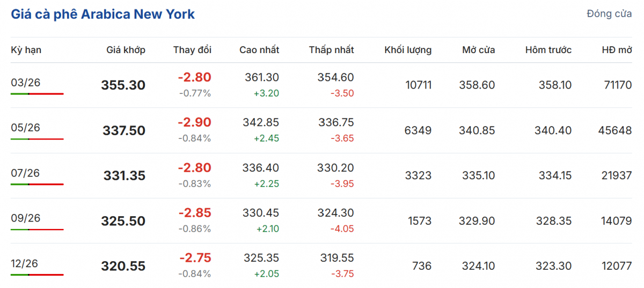This screenshot has width=644, height=288.
Task: Select the 09/26 contract term
Action: tap(26, 218)
